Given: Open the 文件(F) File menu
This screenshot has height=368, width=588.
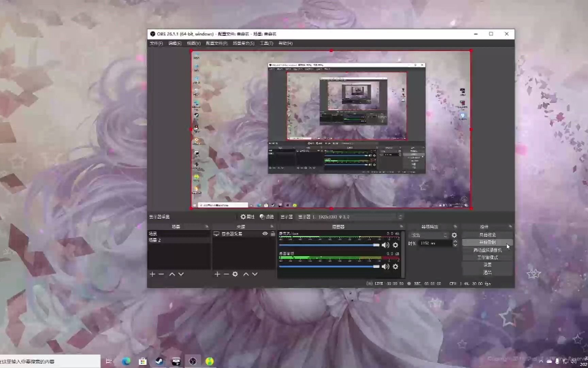Looking at the screenshot, I should (157, 43).
